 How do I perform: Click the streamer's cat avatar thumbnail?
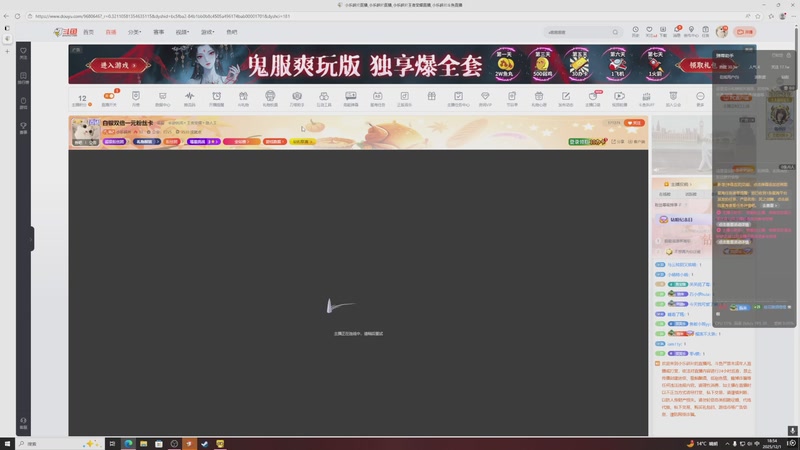tap(85, 132)
